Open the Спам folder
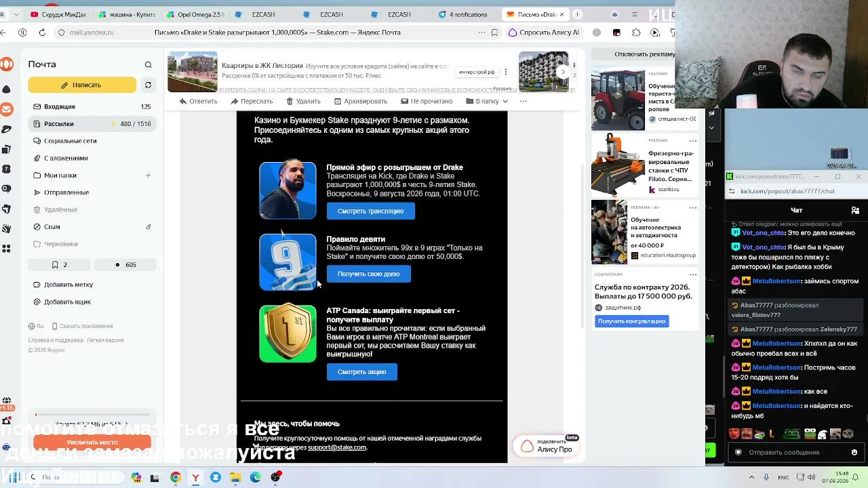 tap(92, 227)
